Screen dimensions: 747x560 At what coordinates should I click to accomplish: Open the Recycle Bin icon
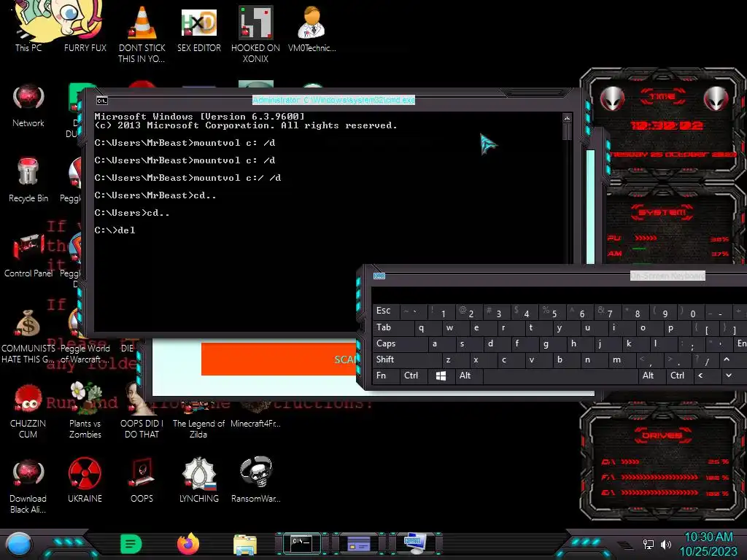[28, 180]
